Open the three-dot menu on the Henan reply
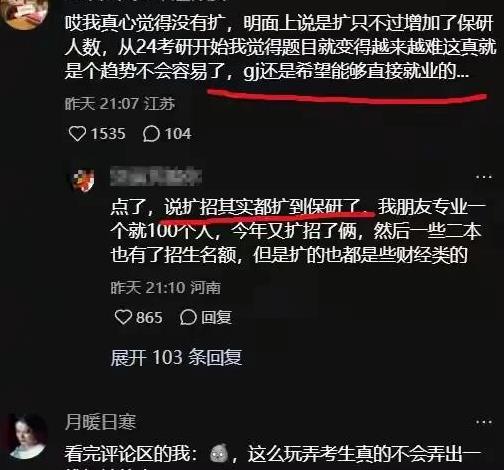This screenshot has width=504, height=470. pos(484,177)
